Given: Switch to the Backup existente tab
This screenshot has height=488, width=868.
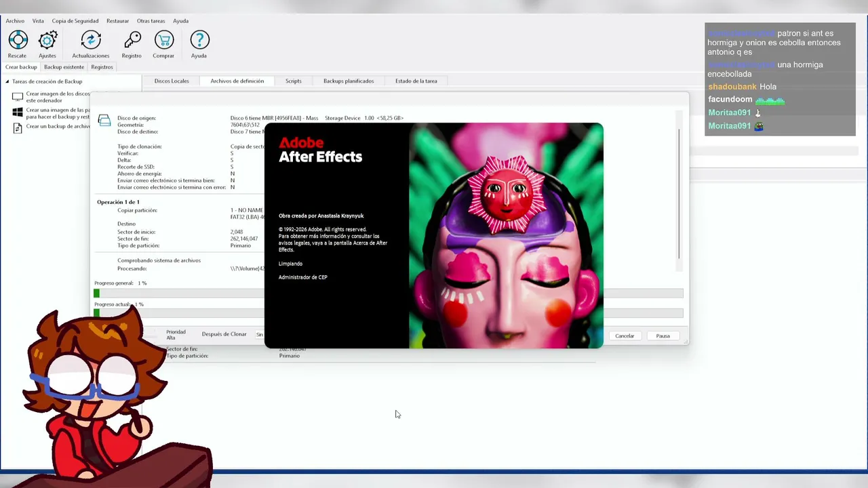Looking at the screenshot, I should (x=64, y=67).
